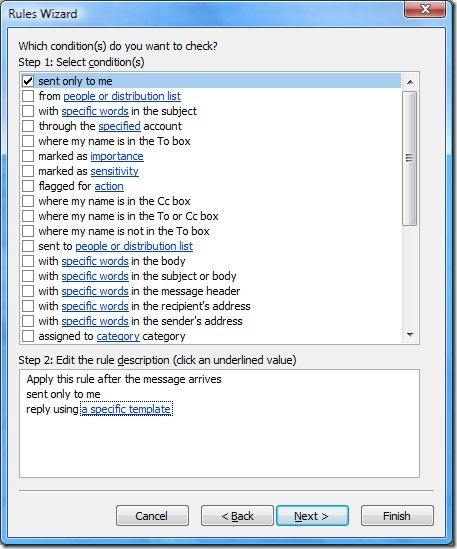Enable 'where my name is not in the To box'
The width and height of the screenshot is (457, 549).
[28, 231]
